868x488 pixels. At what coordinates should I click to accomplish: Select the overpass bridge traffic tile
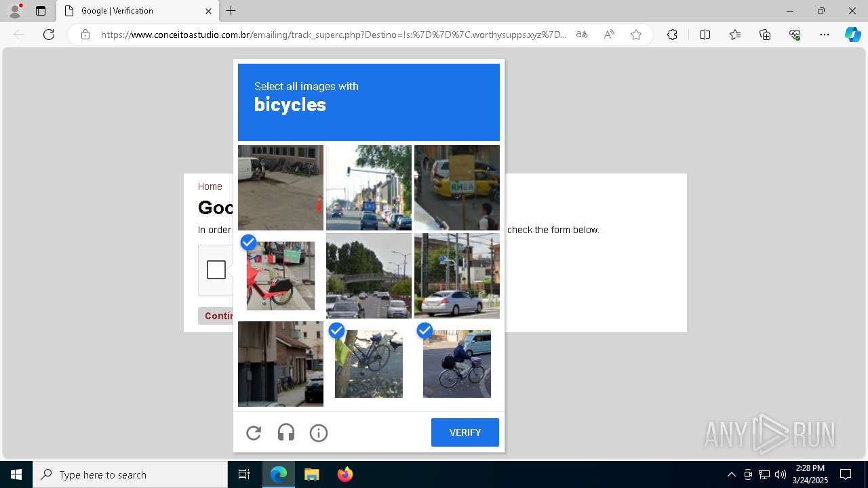tap(369, 276)
